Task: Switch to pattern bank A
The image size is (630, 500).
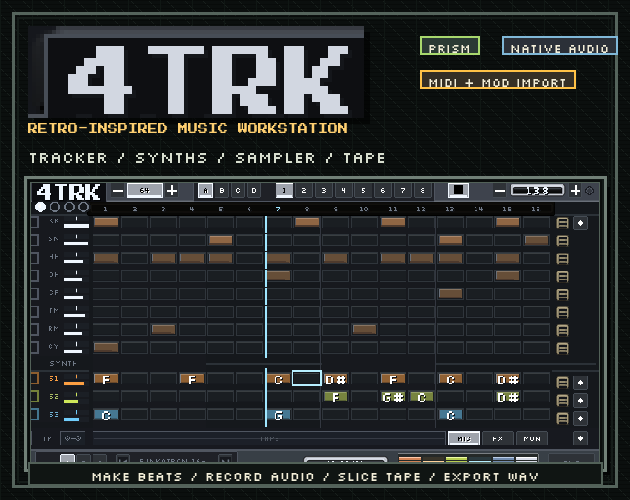Action: 205,191
